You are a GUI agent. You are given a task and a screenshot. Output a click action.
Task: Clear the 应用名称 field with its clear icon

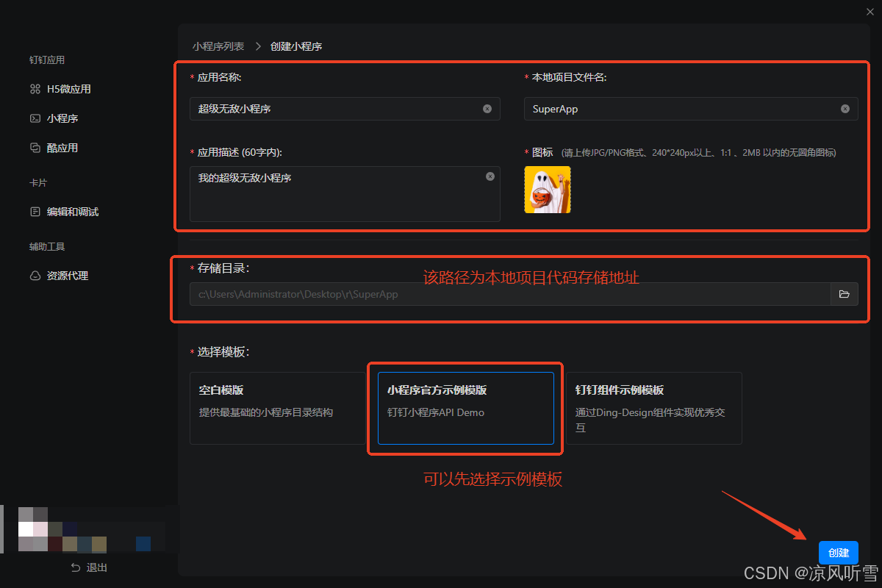tap(487, 109)
